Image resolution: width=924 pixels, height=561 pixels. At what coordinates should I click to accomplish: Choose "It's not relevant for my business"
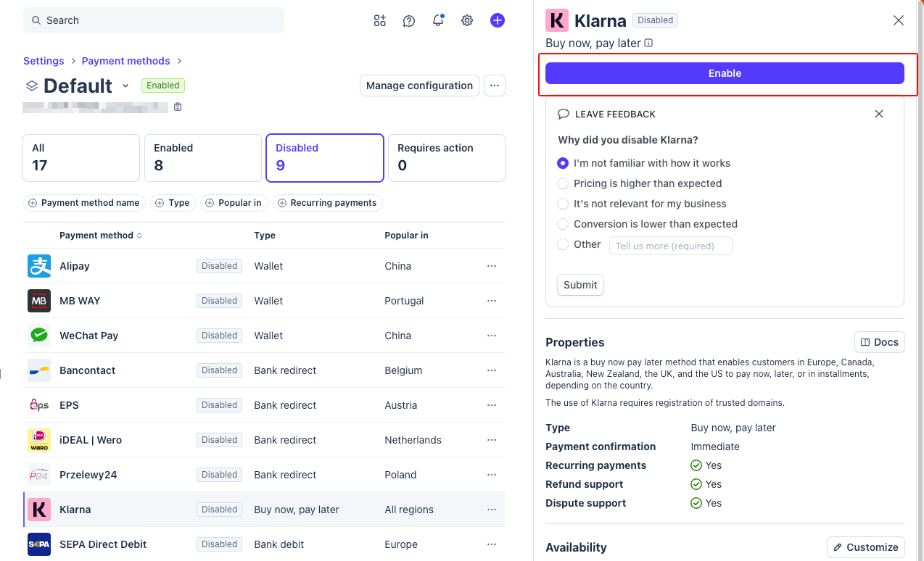point(563,204)
